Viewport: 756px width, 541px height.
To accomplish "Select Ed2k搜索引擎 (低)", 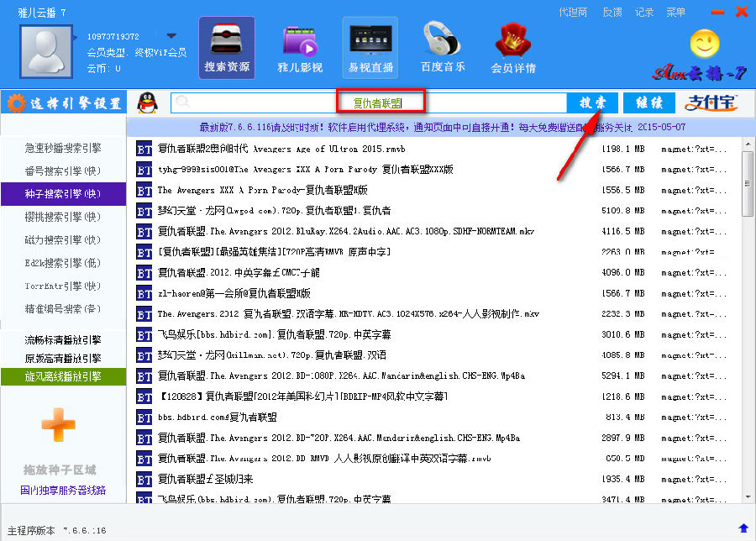I will pos(63,263).
